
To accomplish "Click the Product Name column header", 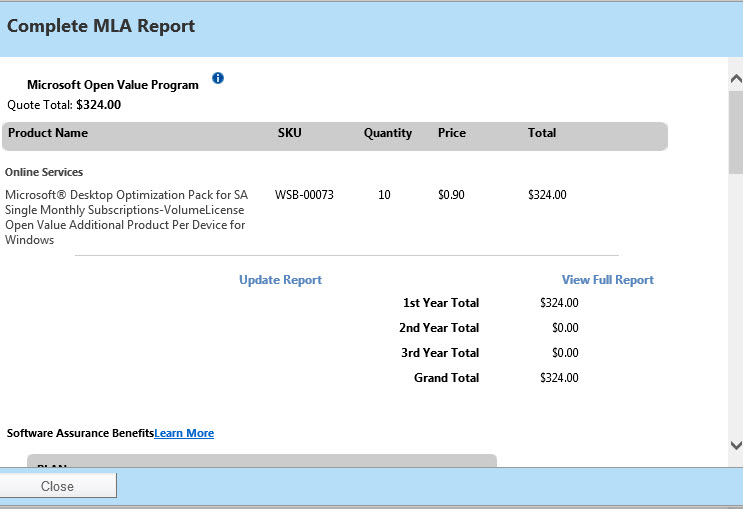I will [x=48, y=133].
